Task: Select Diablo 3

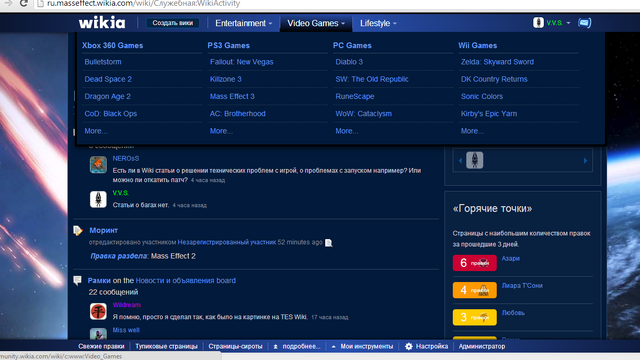Action: [349, 62]
